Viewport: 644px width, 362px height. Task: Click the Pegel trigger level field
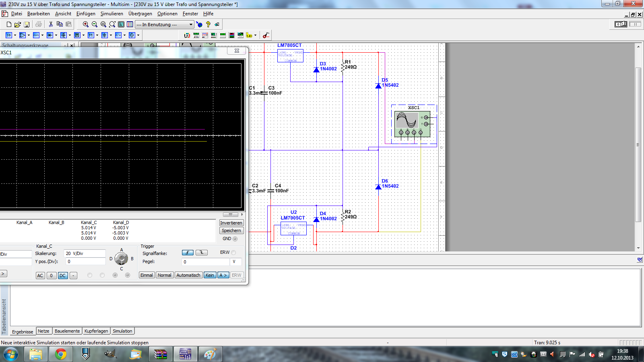(x=206, y=261)
